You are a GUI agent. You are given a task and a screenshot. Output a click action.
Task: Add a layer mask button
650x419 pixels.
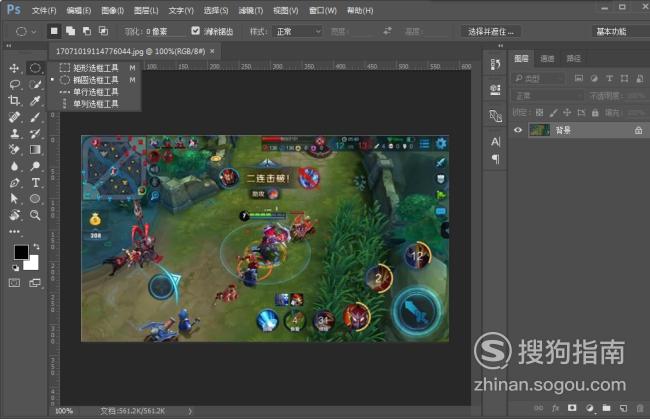572,408
